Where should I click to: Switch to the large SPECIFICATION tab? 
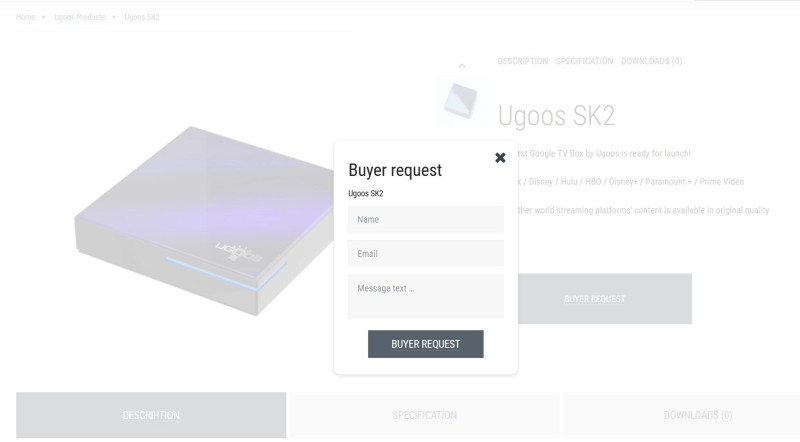[424, 415]
